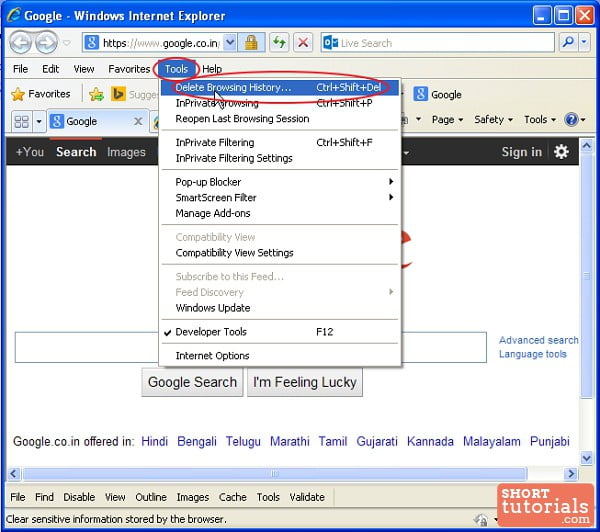Click the Add to Favorites Bar icon
The width and height of the screenshot is (600, 532).
pos(96,94)
